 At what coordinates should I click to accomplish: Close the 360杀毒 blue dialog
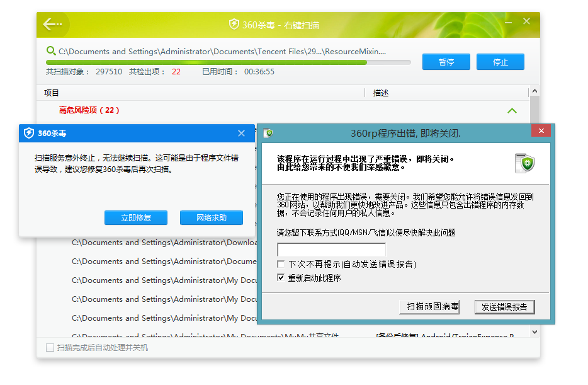(x=242, y=133)
